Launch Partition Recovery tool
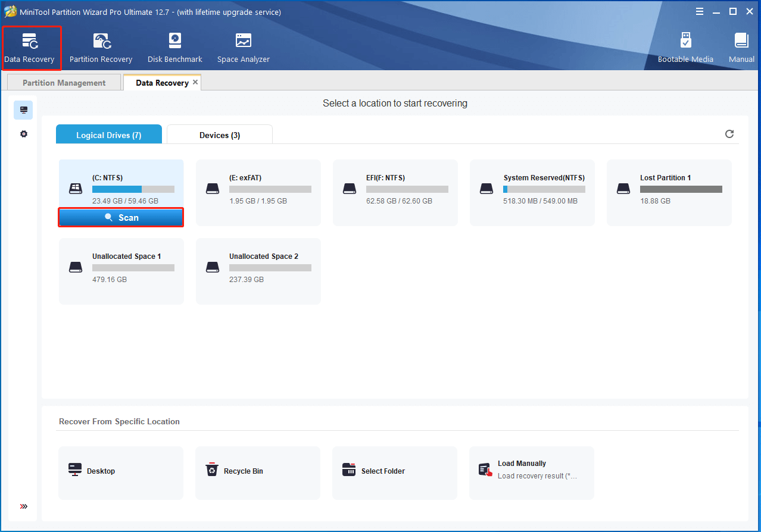The width and height of the screenshot is (761, 532). pos(101,48)
